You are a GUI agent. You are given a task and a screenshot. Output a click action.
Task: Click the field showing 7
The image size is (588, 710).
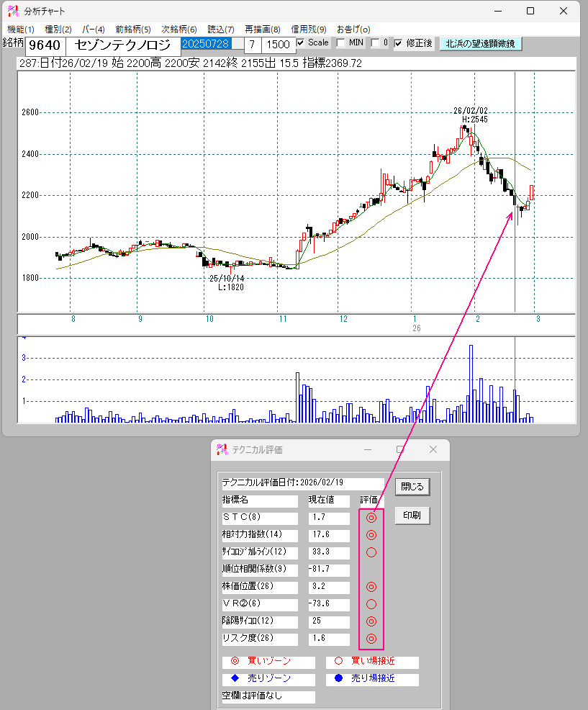(252, 45)
